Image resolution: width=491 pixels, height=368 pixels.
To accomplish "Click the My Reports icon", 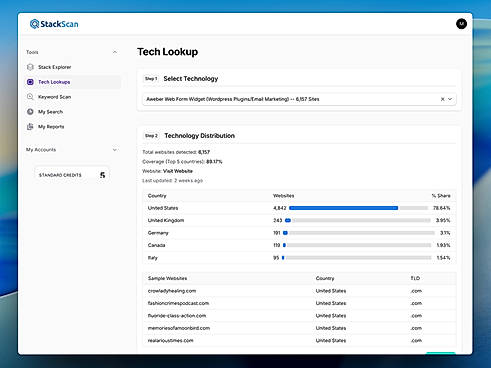I will point(30,127).
